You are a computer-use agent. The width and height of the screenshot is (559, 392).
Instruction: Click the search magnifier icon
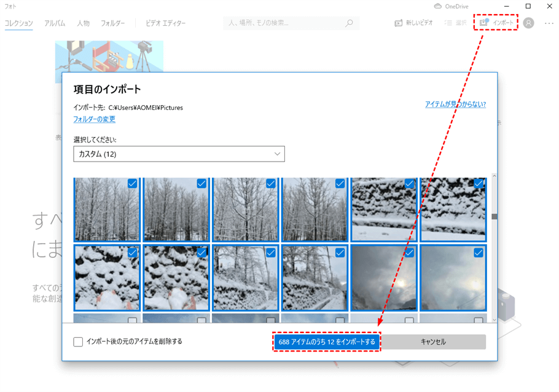click(349, 23)
